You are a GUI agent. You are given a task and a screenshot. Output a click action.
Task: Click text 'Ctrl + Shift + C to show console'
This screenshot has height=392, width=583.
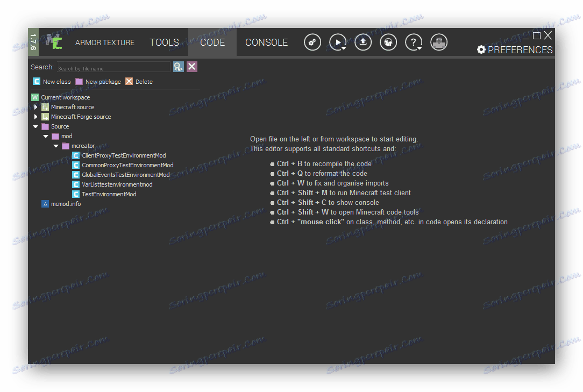pyautogui.click(x=328, y=202)
